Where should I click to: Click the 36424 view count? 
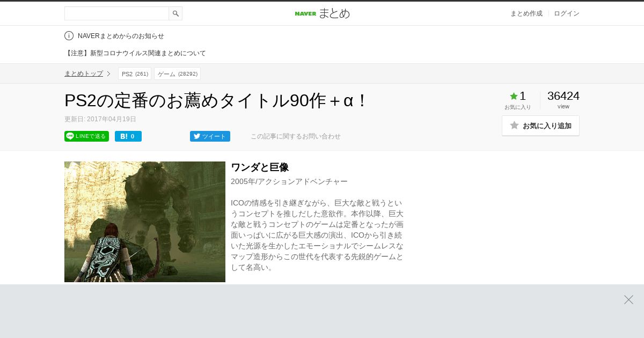(563, 96)
